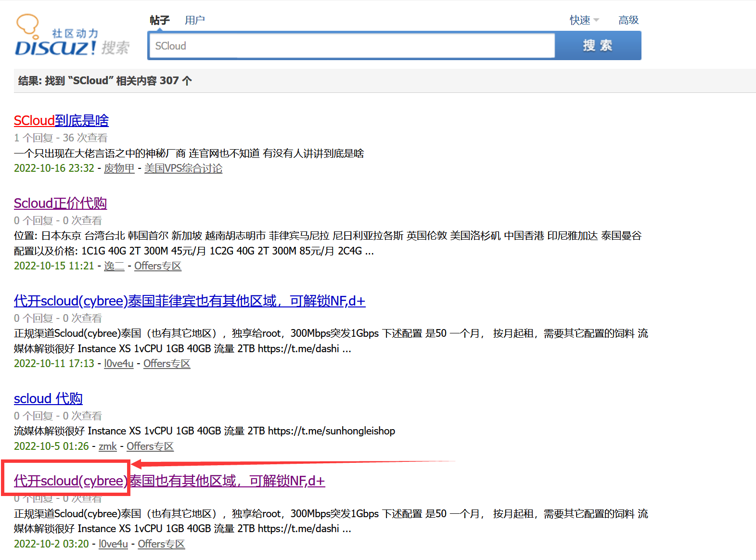The width and height of the screenshot is (756, 560).
Task: Open author 废物甲 profile
Action: [x=119, y=168]
